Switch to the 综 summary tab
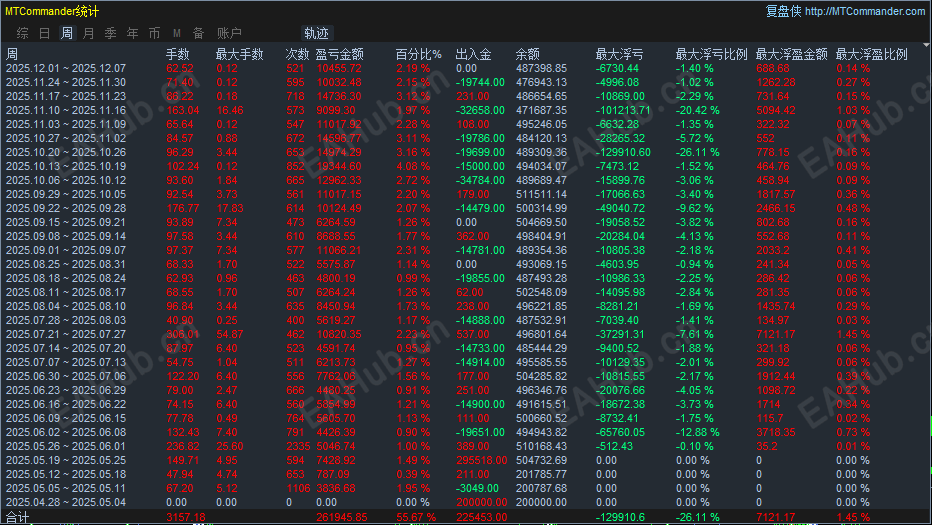This screenshot has width=932, height=525. click(23, 33)
